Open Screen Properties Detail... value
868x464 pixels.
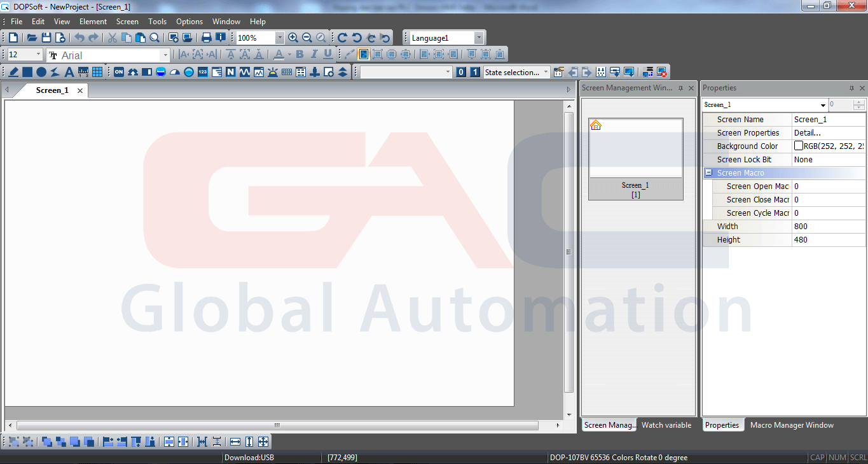(829, 133)
